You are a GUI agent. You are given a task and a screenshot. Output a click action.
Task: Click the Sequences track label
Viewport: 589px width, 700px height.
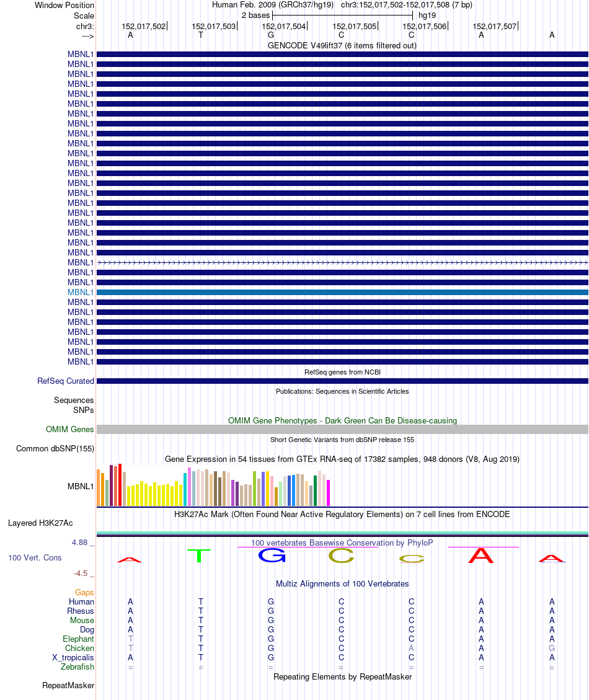pyautogui.click(x=74, y=400)
